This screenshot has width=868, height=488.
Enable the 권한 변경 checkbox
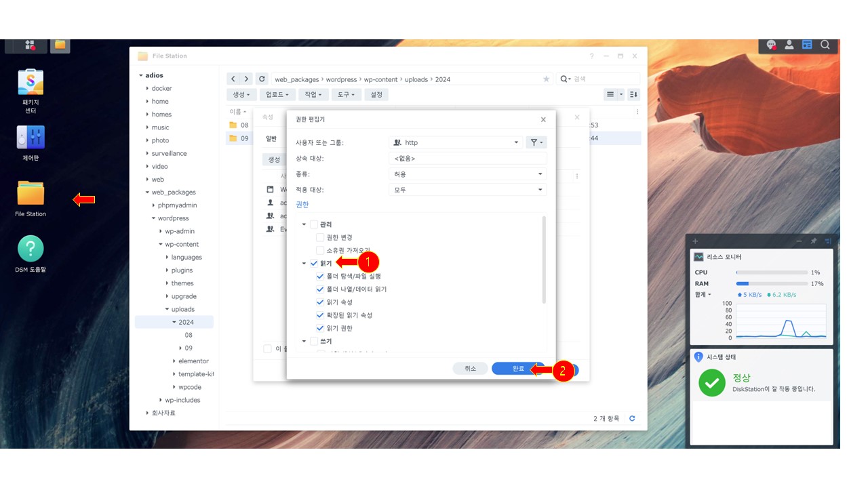[320, 238]
